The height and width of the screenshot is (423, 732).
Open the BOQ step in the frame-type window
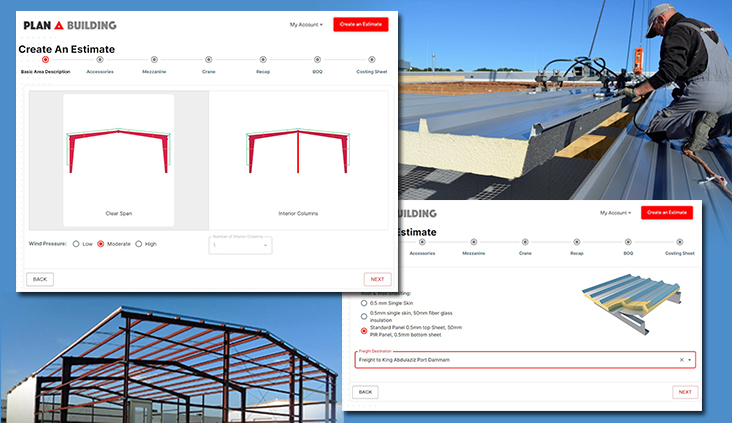317,59
